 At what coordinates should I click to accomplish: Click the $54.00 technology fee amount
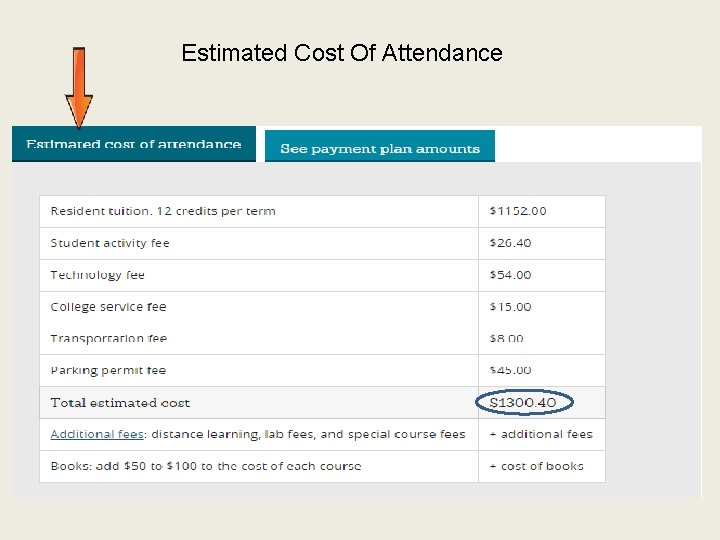click(x=510, y=275)
